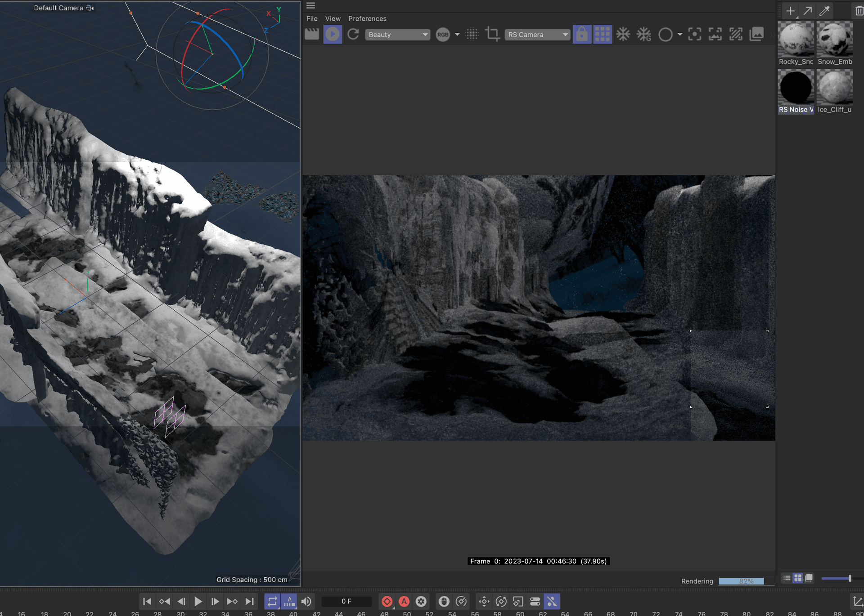Click the dotted grid icon
This screenshot has height=616, width=864.
coord(472,34)
